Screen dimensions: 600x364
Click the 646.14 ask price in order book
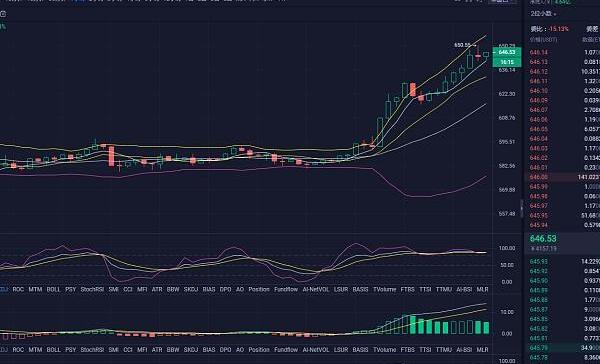(x=539, y=52)
